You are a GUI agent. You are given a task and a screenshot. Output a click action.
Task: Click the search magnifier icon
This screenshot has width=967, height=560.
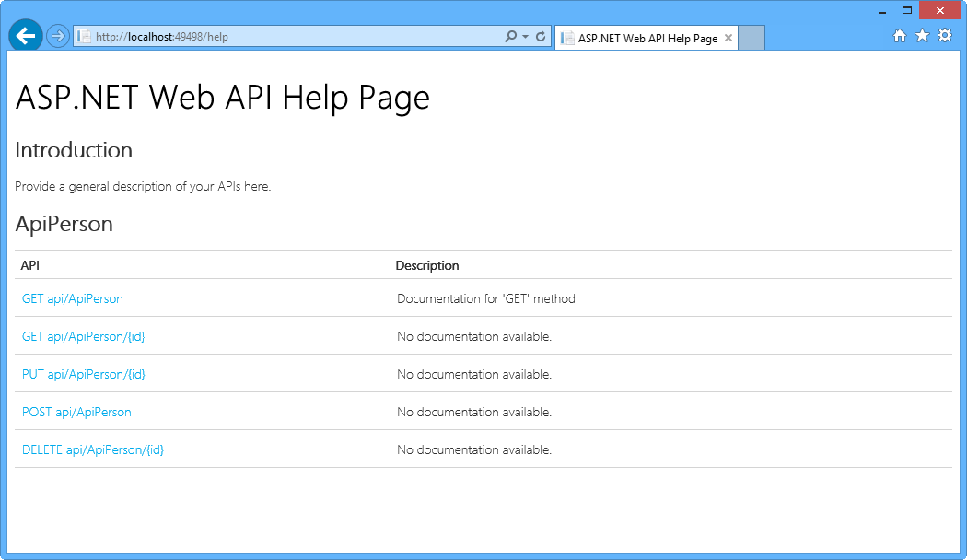(x=510, y=35)
